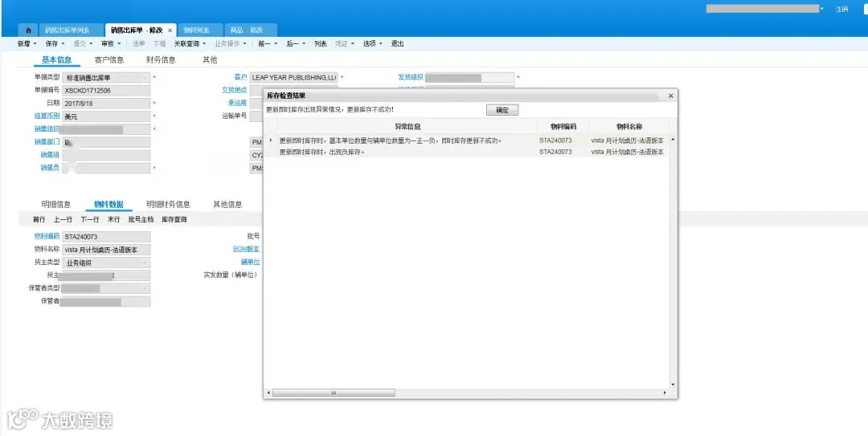Select the 物料数据 tab

click(x=108, y=204)
